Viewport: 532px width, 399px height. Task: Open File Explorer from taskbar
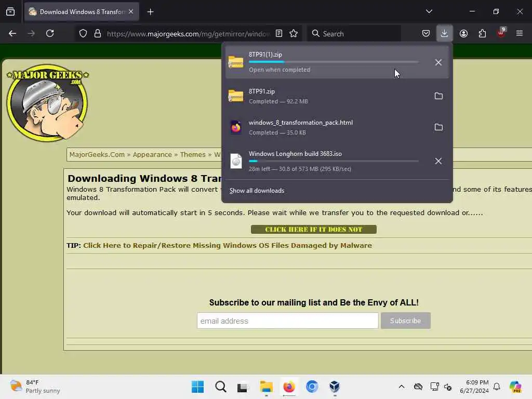click(267, 387)
